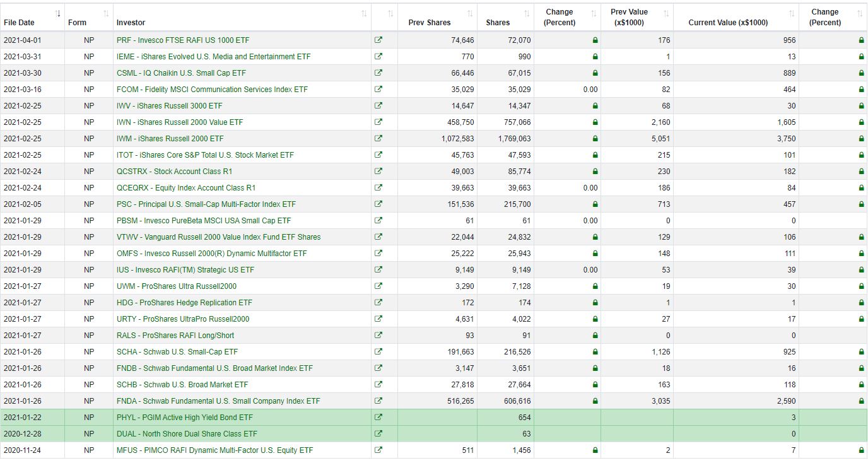This screenshot has width=868, height=463.
Task: Open external link icon for MFUS row
Action: (378, 450)
